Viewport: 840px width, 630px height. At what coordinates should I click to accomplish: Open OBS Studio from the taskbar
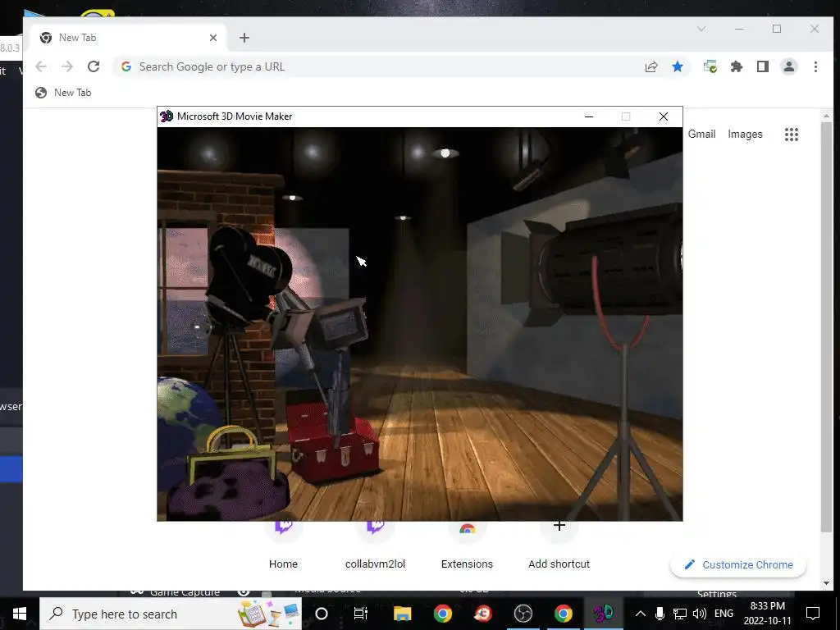pyautogui.click(x=523, y=614)
